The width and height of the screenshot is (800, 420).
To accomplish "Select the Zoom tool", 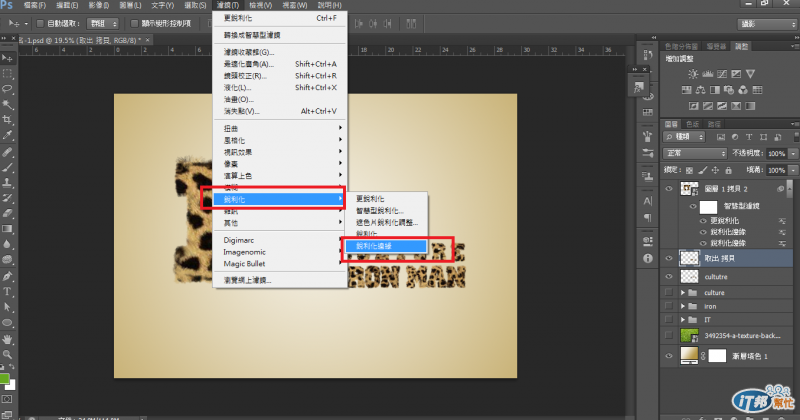I will coord(7,354).
